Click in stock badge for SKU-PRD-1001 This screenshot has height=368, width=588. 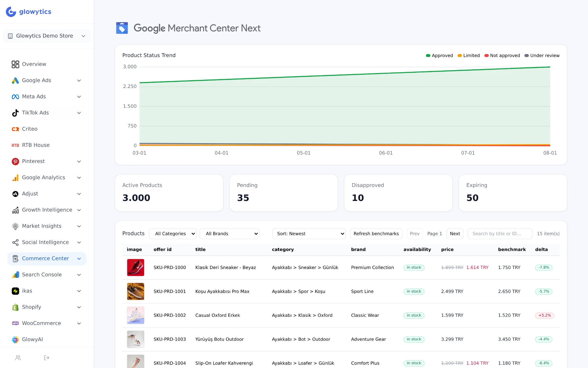[414, 292]
